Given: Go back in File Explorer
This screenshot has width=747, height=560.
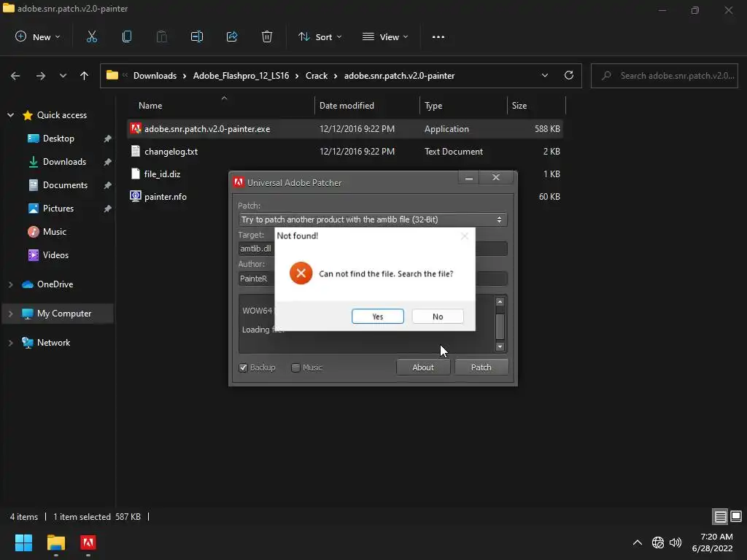Looking at the screenshot, I should tap(15, 76).
